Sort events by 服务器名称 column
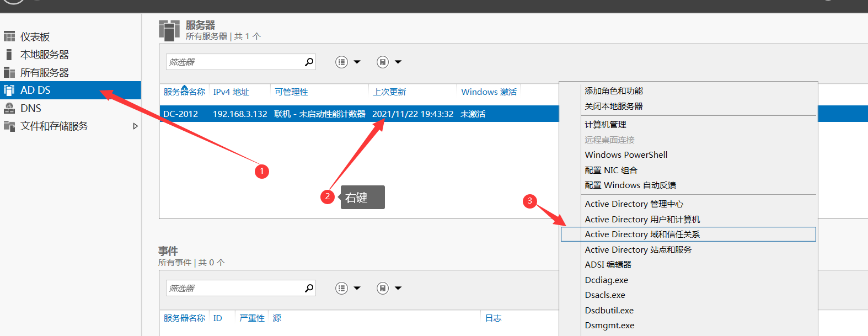868x336 pixels. [184, 318]
